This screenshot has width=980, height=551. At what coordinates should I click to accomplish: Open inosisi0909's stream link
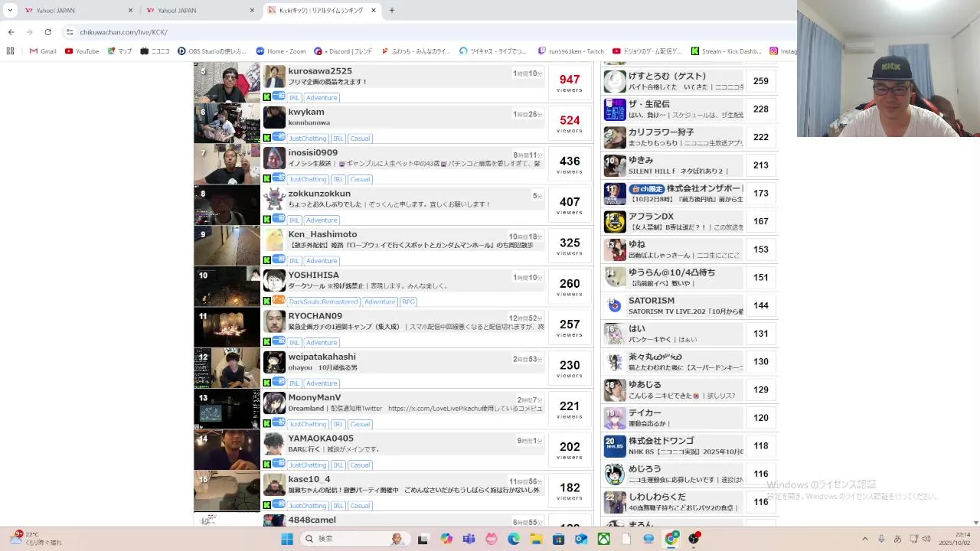(x=312, y=152)
